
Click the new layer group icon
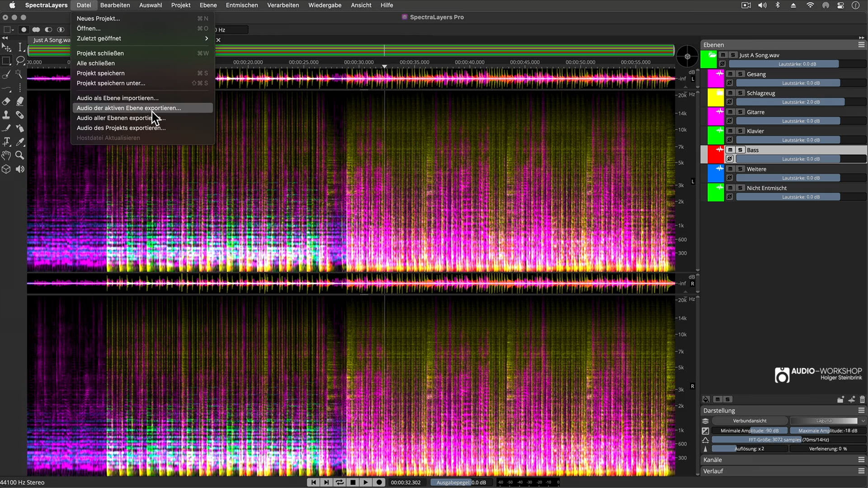pyautogui.click(x=840, y=399)
